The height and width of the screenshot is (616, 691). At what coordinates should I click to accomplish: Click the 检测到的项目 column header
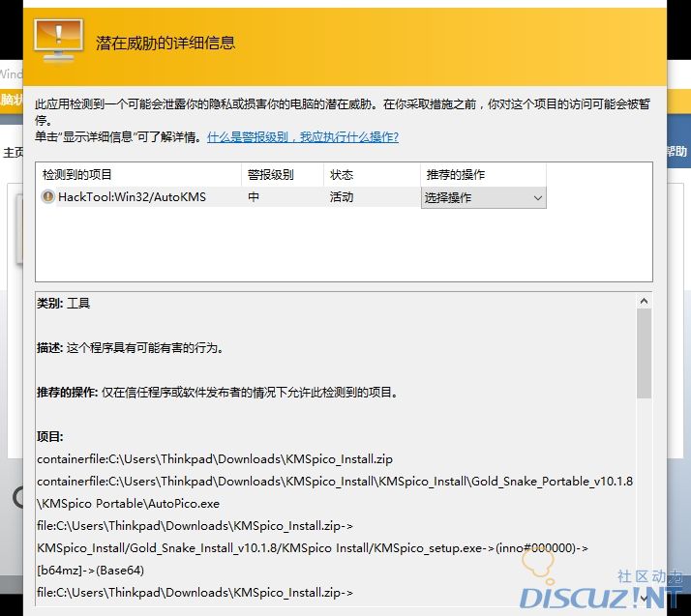(x=77, y=175)
